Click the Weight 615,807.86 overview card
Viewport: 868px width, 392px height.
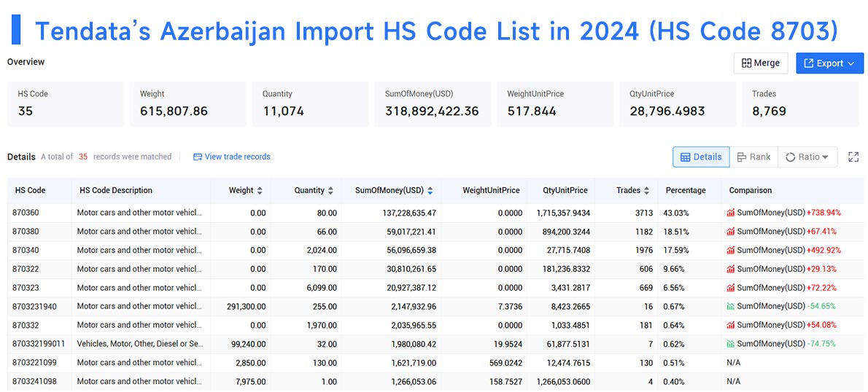point(188,104)
